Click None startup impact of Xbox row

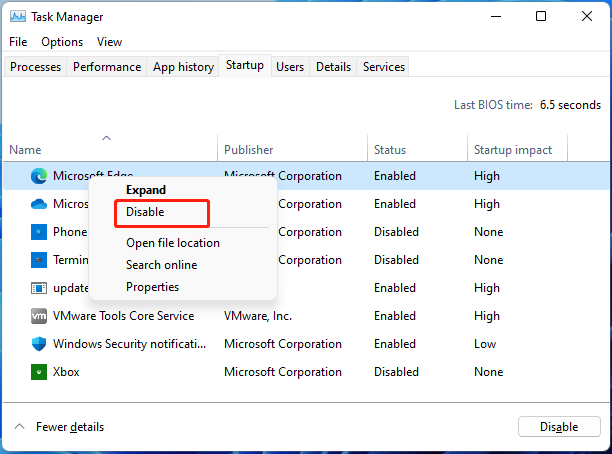[489, 372]
